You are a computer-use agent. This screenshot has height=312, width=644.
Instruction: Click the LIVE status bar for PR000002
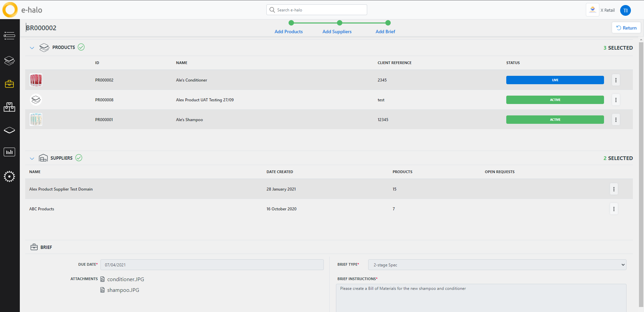point(555,80)
